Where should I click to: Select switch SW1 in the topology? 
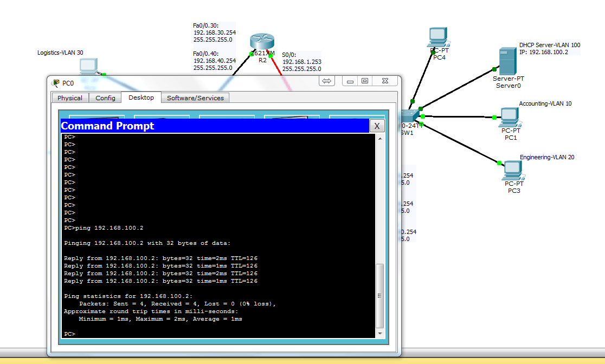(410, 115)
